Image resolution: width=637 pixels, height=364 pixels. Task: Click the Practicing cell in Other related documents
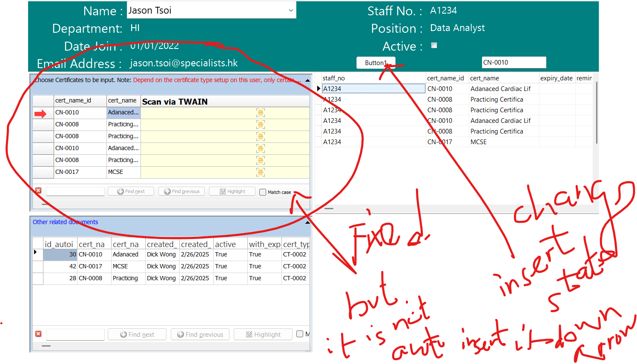tap(128, 279)
